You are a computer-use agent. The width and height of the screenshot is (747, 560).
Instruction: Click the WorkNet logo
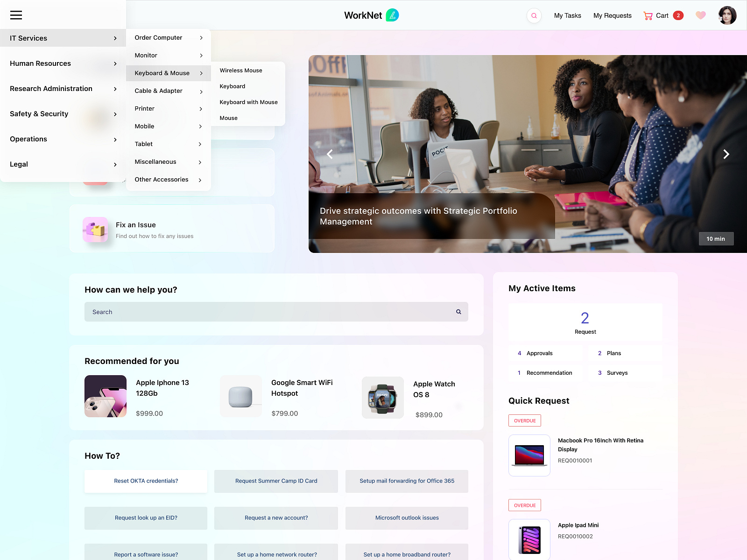[x=371, y=15]
